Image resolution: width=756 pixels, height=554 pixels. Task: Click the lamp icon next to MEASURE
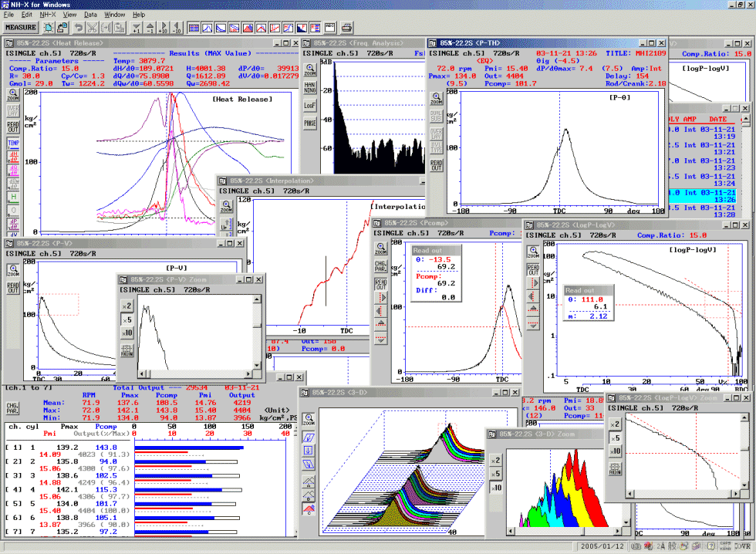click(x=49, y=28)
